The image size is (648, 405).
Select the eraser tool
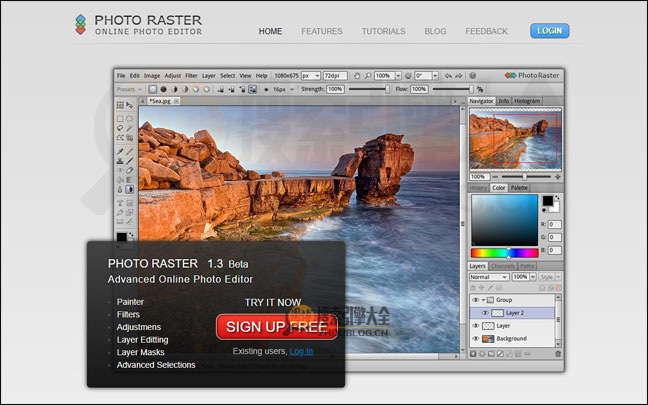tap(129, 170)
